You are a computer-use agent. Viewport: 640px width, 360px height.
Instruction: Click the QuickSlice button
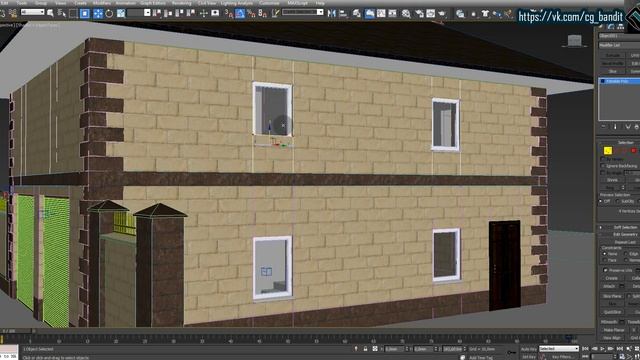[611, 312]
